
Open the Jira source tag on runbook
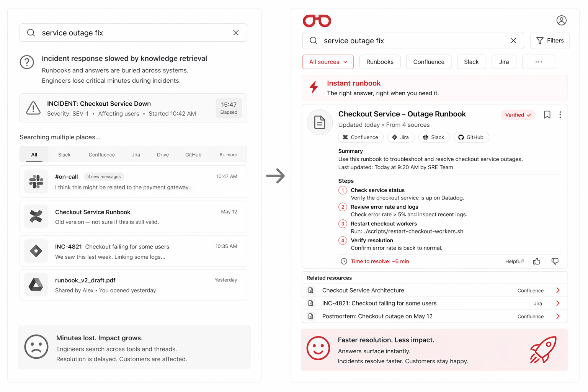[400, 137]
